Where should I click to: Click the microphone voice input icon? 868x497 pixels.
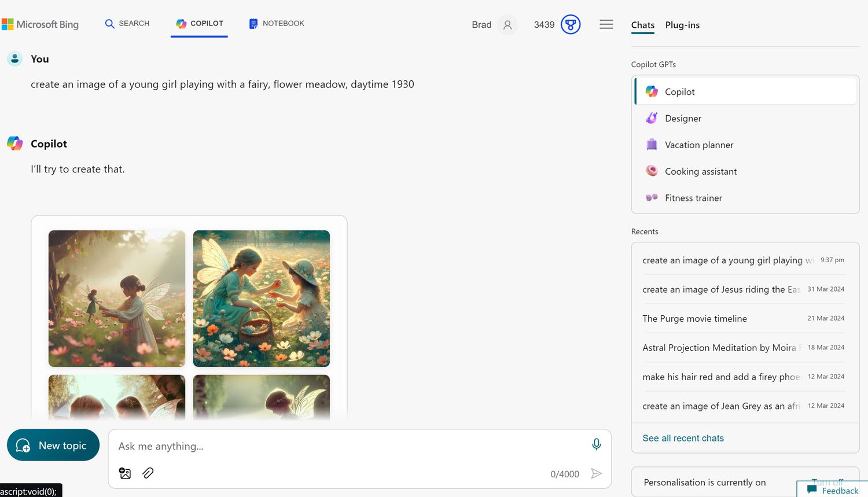click(596, 444)
